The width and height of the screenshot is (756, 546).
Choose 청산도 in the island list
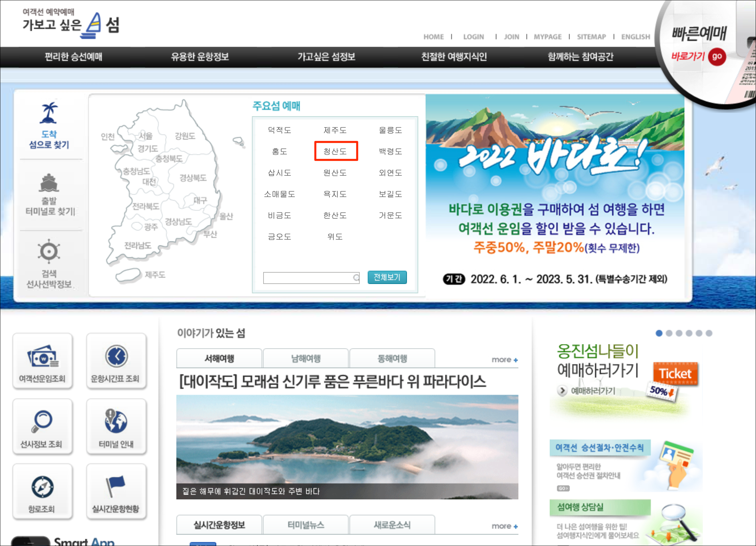(335, 151)
